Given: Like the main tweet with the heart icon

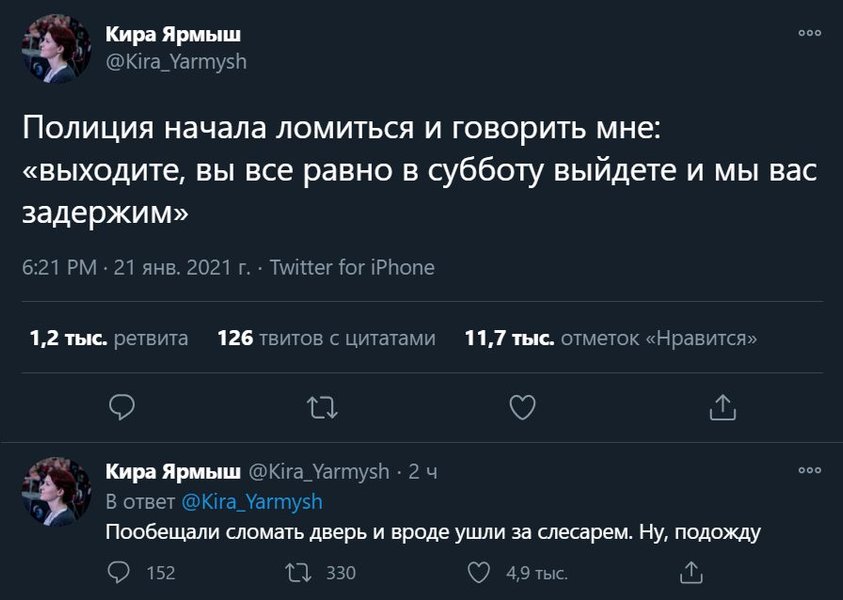Looking at the screenshot, I should pyautogui.click(x=521, y=407).
